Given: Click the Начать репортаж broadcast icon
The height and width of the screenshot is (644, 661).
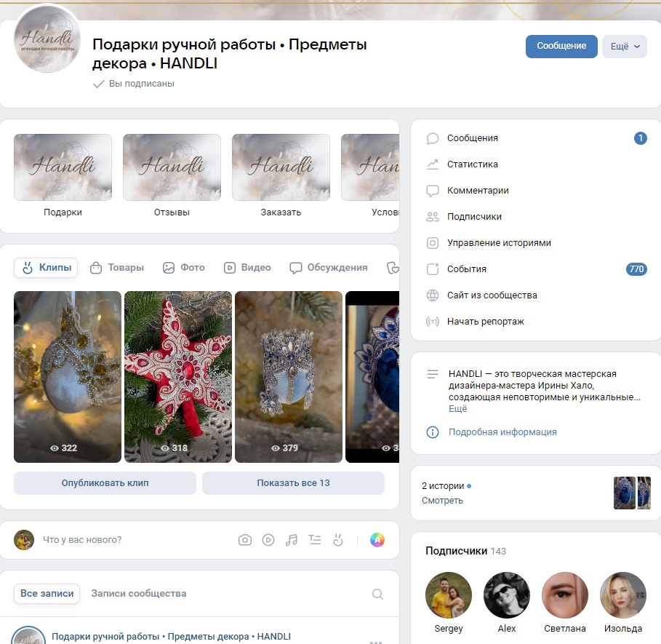Looking at the screenshot, I should [433, 322].
